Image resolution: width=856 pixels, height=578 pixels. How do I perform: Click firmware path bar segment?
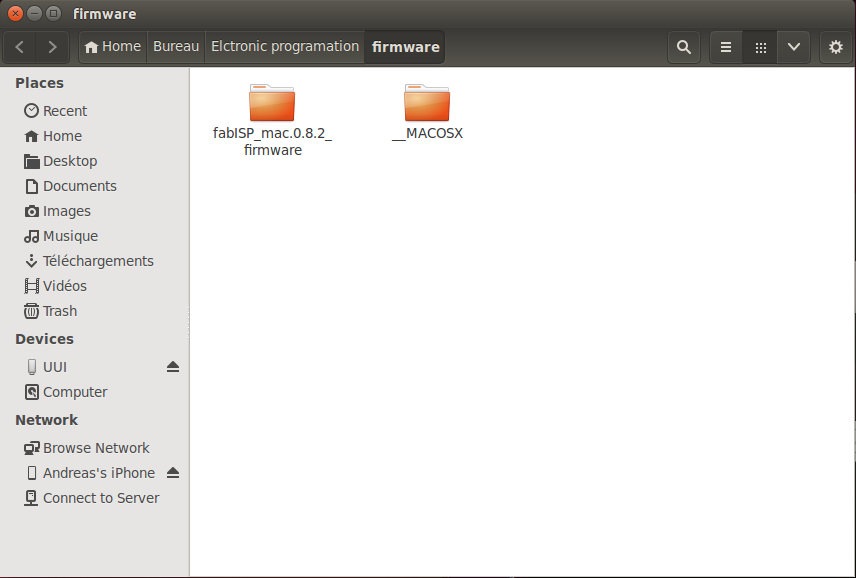click(x=405, y=47)
